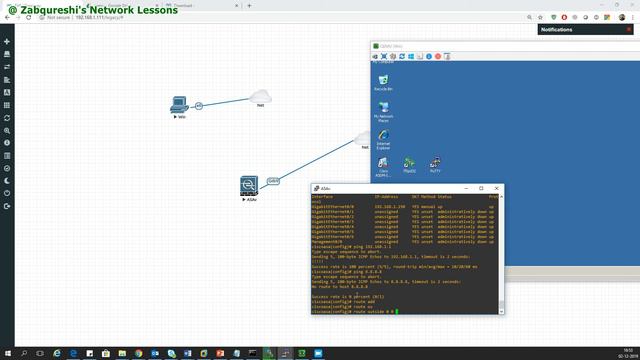640x360 pixels.
Task: Click the check-mark Lock lab sidebar icon
Action: pos(7,168)
